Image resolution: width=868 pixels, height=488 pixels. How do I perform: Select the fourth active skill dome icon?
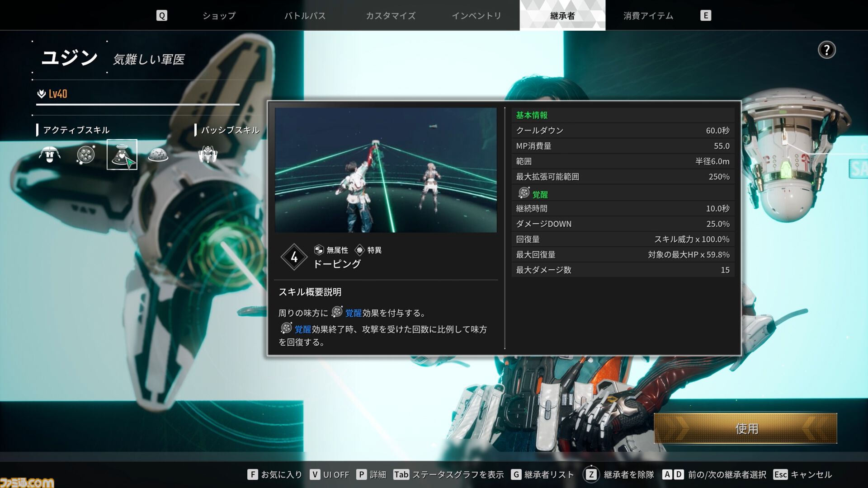tap(158, 155)
